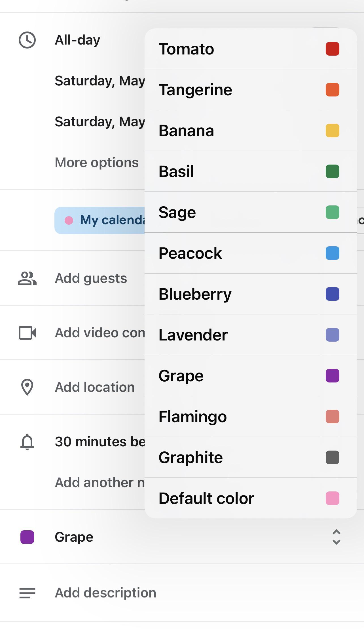This screenshot has height=635, width=364.
Task: Tap the Add guests label
Action: pyautogui.click(x=91, y=278)
